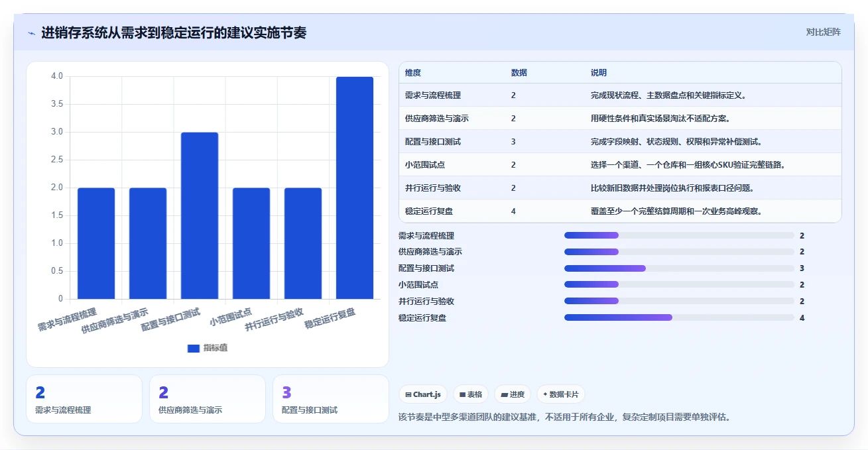Viewport: 868px width, 450px height.
Task: Click the 数据卡片 tag chip
Action: (x=561, y=394)
